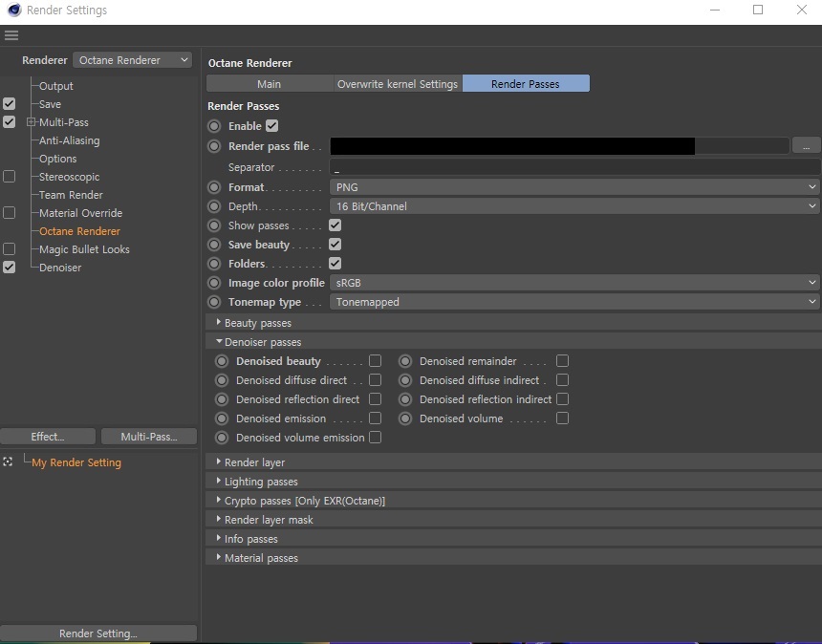
Task: Collapse the Denoiser passes section
Action: (x=219, y=342)
